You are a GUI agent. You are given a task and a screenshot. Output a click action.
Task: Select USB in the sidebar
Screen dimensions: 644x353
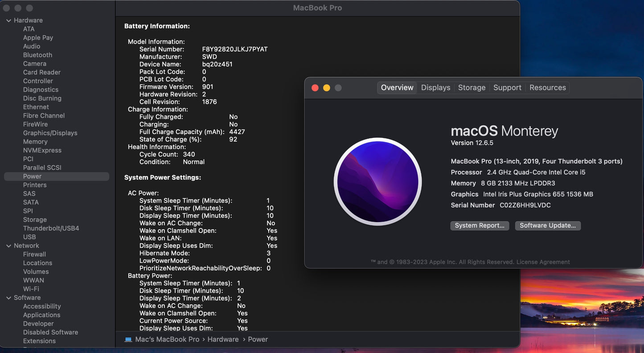pos(29,237)
